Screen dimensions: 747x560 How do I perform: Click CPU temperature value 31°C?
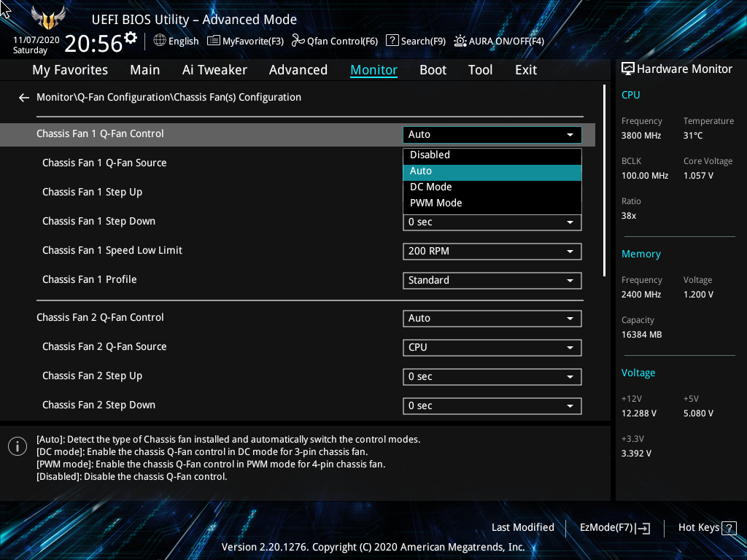click(x=693, y=136)
